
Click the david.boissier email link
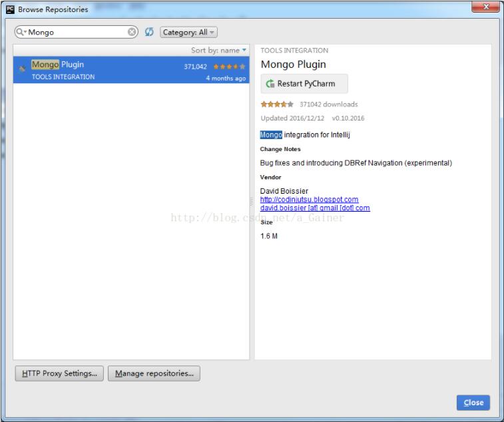[x=314, y=208]
